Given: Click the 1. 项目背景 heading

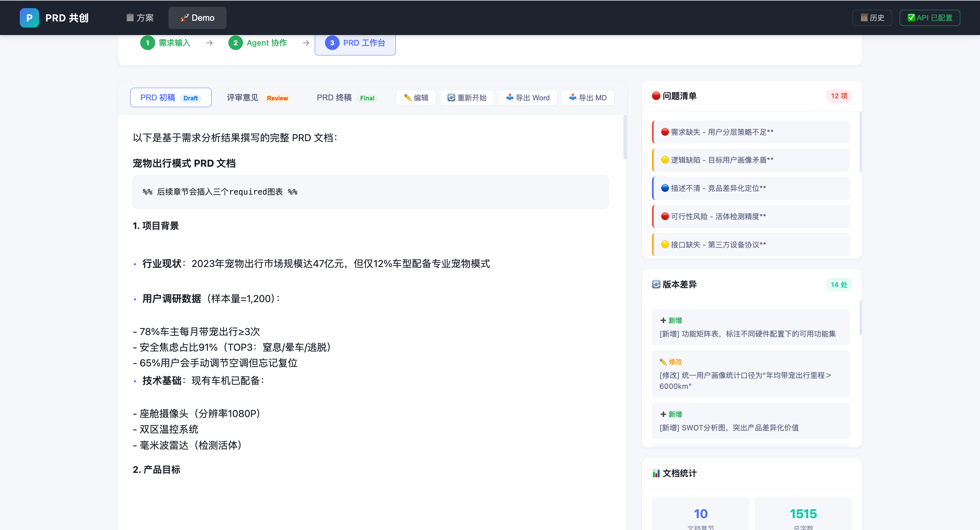Looking at the screenshot, I should [156, 226].
